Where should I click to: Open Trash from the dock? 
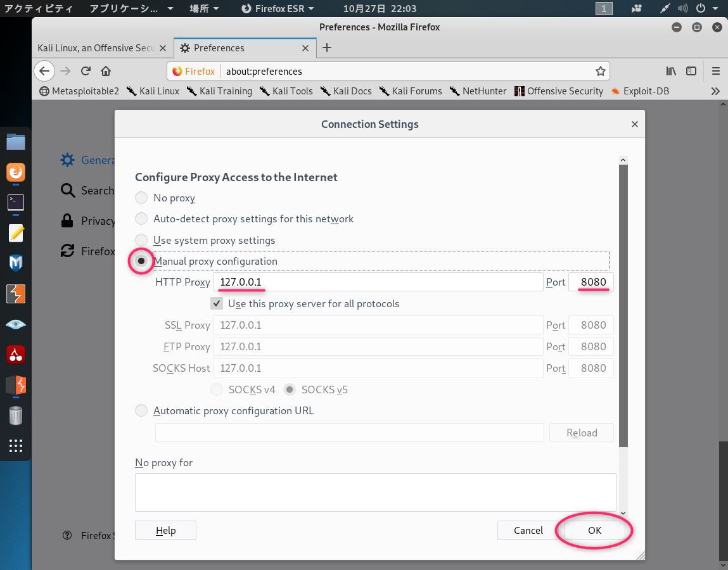click(16, 415)
